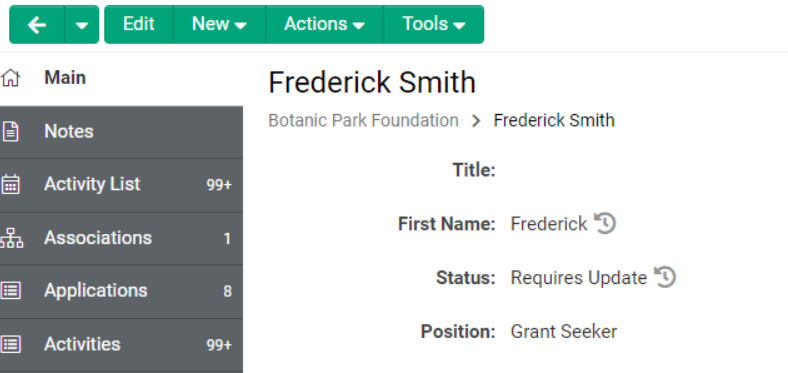Click the Associations hierarchy icon
Screen dimensions: 788x373
pos(11,238)
